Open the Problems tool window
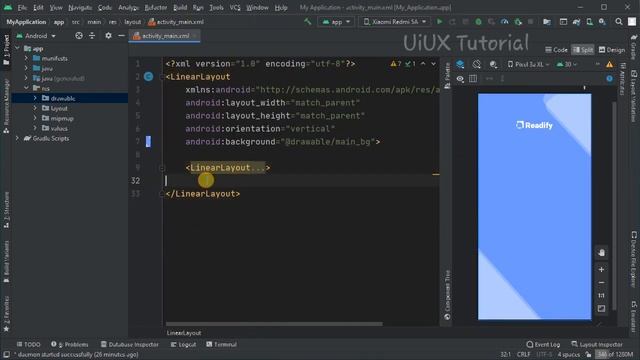The height and width of the screenshot is (360, 640). point(70,344)
